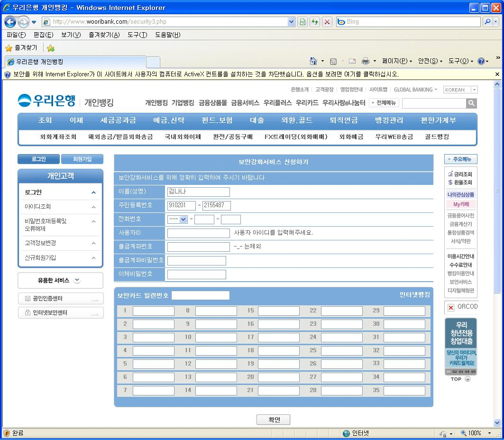This screenshot has width=504, height=440.
Task: Click the Home icon in command bar
Action: point(313,61)
